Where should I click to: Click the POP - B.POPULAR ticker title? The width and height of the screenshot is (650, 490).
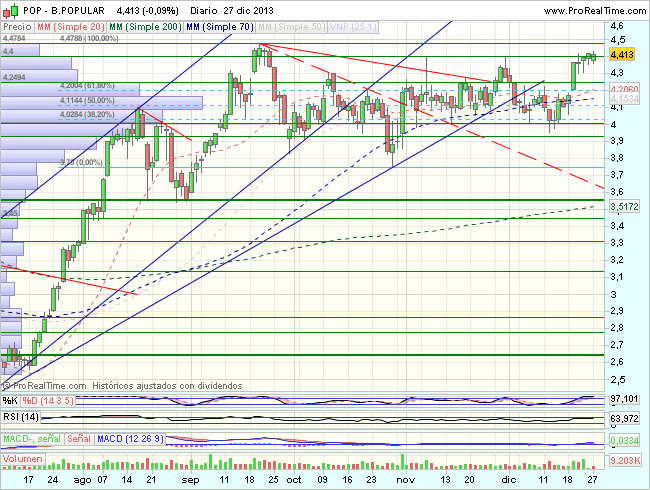click(64, 11)
